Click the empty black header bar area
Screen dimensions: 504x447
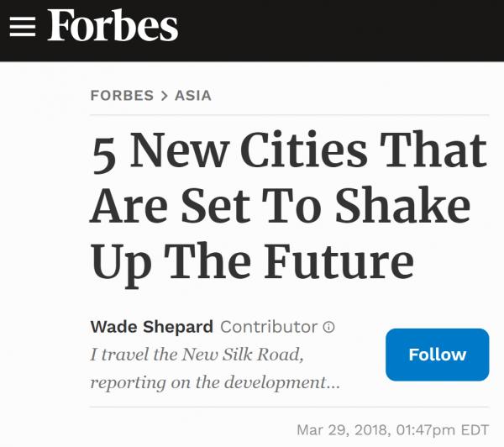(353, 29)
